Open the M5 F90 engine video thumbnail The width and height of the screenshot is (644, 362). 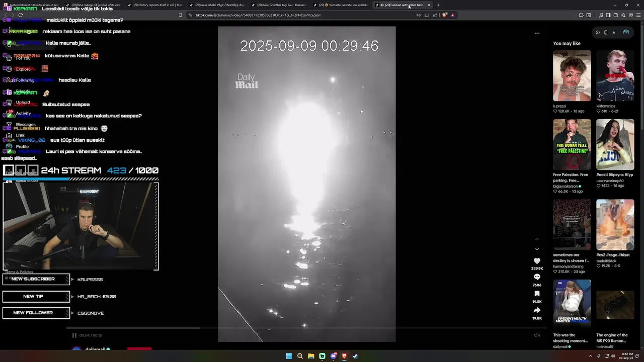coord(615,305)
